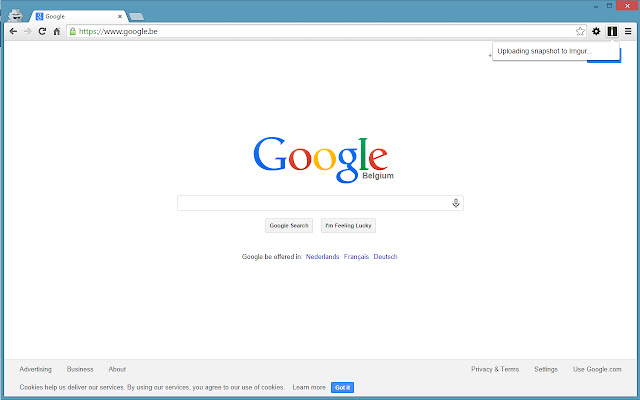640x400 pixels.
Task: Click Learn more about cookies
Action: [309, 387]
